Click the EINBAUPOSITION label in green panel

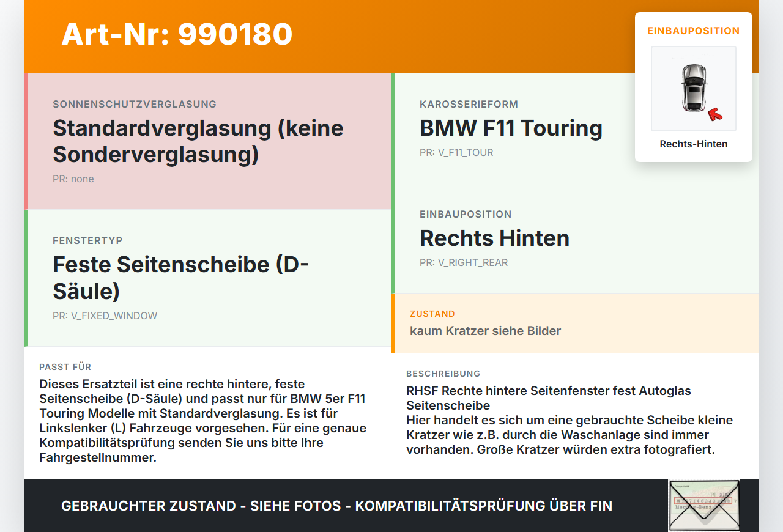click(466, 215)
